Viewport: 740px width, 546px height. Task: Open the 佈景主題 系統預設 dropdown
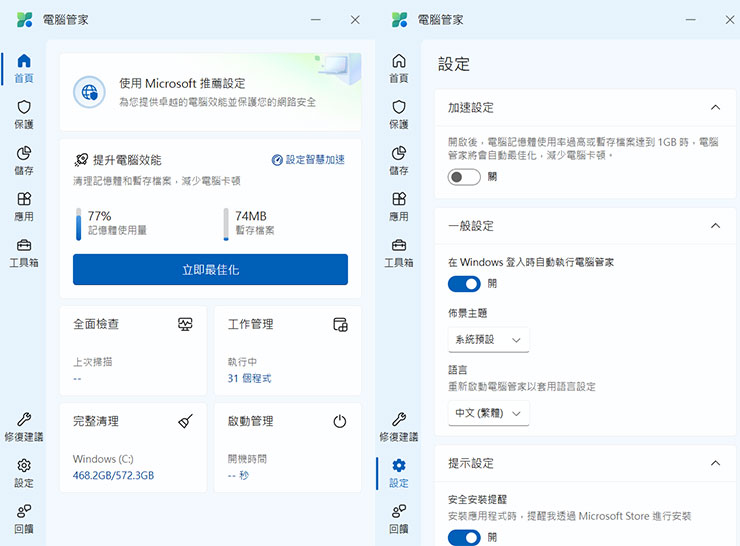[x=488, y=339]
